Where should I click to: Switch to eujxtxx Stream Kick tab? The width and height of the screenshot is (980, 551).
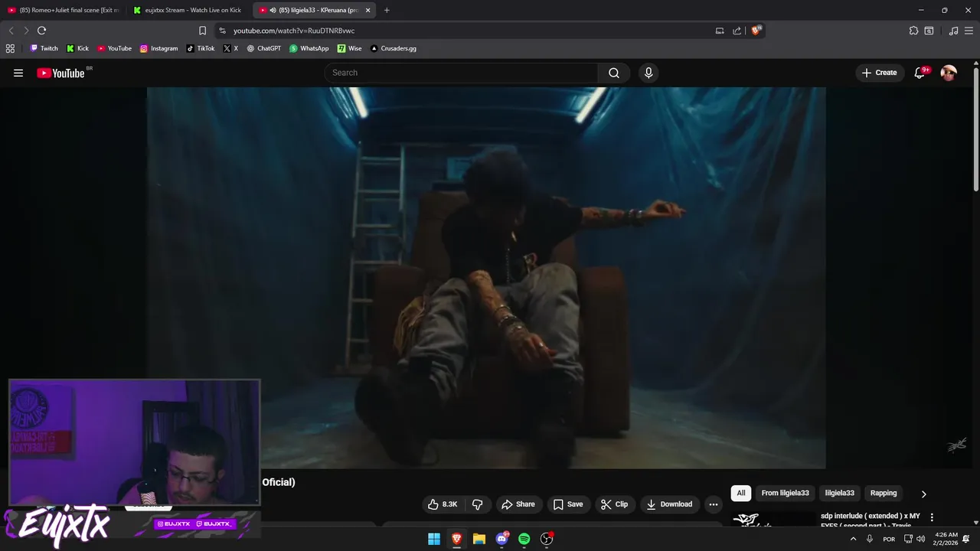188,10
